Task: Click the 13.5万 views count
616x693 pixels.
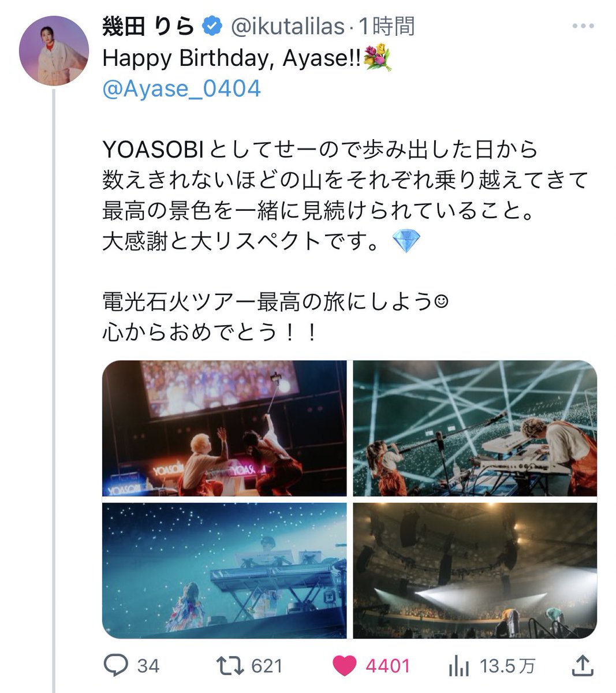Action: click(x=507, y=666)
